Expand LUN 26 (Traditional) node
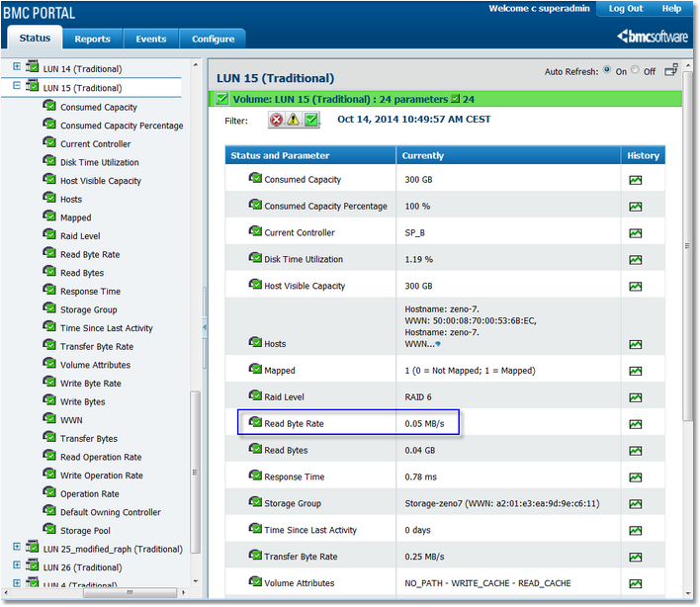Viewport: 700px width, 607px height. click(x=17, y=564)
